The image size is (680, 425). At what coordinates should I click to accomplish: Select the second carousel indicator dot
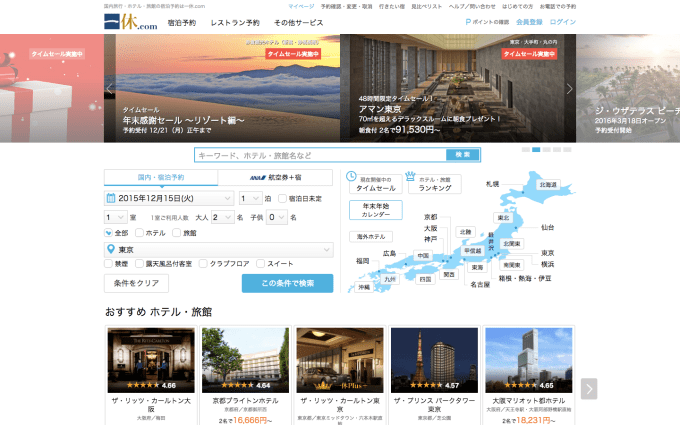coord(536,150)
